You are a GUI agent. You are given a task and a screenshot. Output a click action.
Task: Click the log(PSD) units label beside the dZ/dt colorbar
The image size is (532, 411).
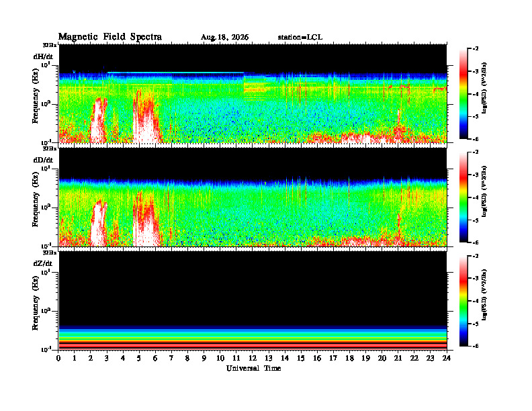484,295
